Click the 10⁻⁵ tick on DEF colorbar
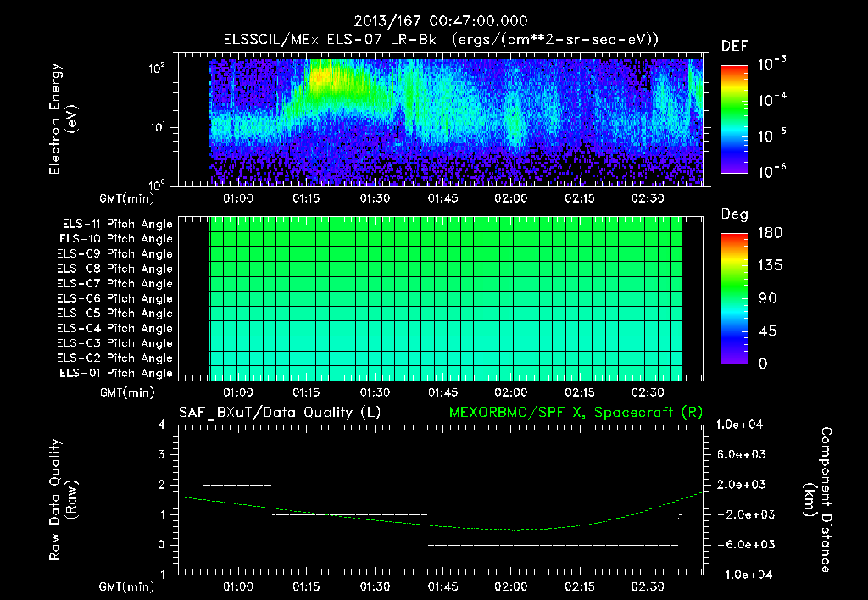 coord(771,136)
